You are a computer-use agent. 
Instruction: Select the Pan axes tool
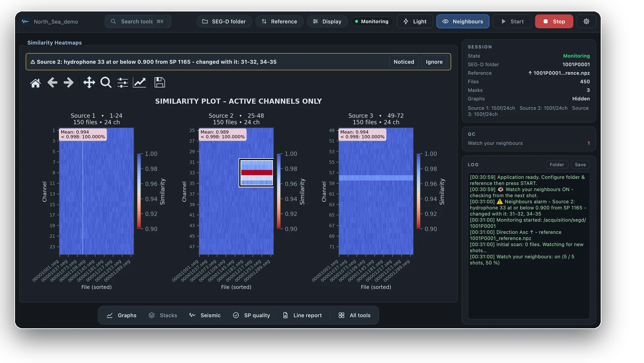[89, 83]
